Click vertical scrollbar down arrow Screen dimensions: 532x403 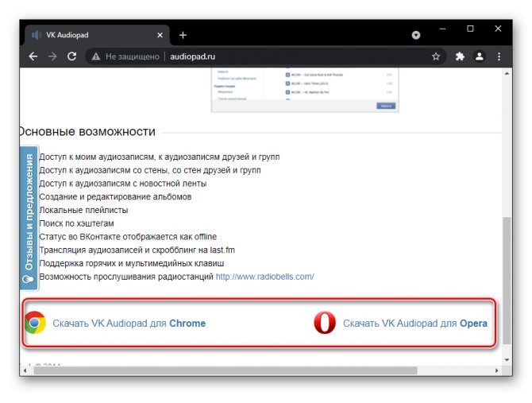point(507,360)
